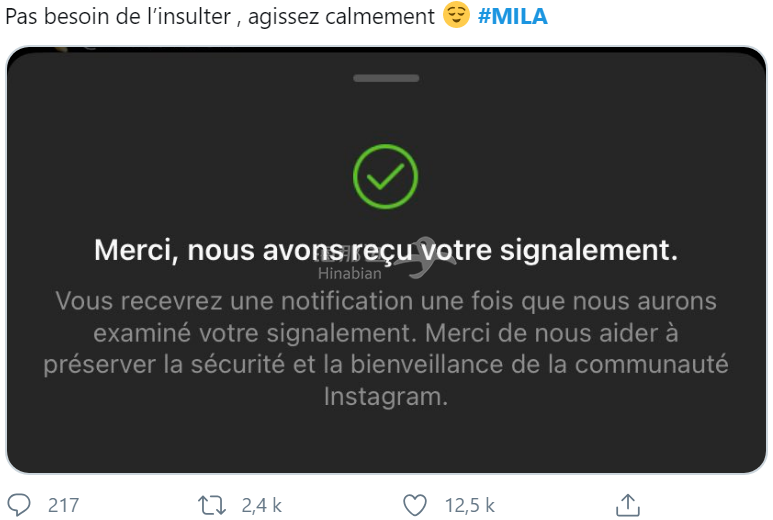Grab the gray sheet handle bar
The image size is (773, 520).
pos(386,78)
